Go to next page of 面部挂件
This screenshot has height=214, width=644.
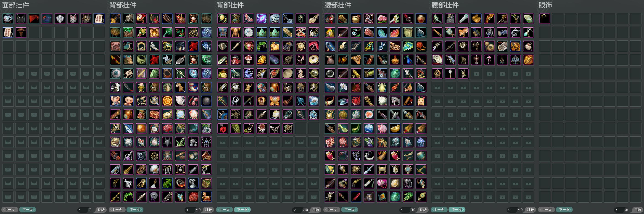tap(27, 210)
